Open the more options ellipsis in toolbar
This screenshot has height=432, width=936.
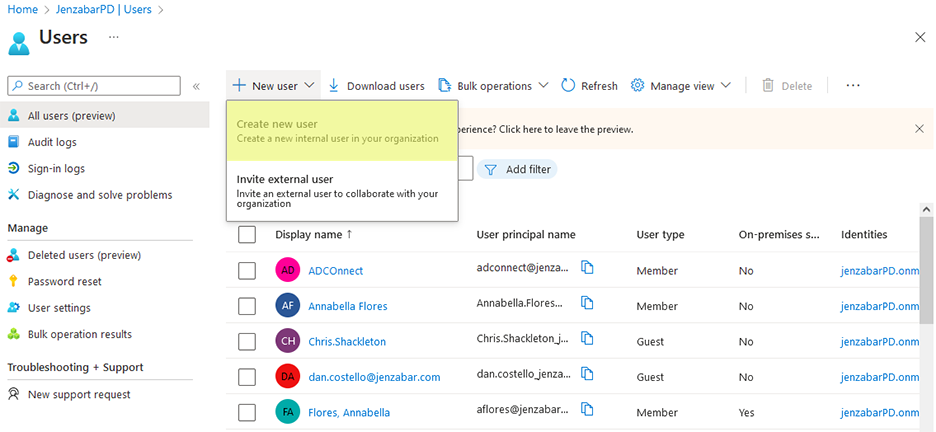coord(853,86)
